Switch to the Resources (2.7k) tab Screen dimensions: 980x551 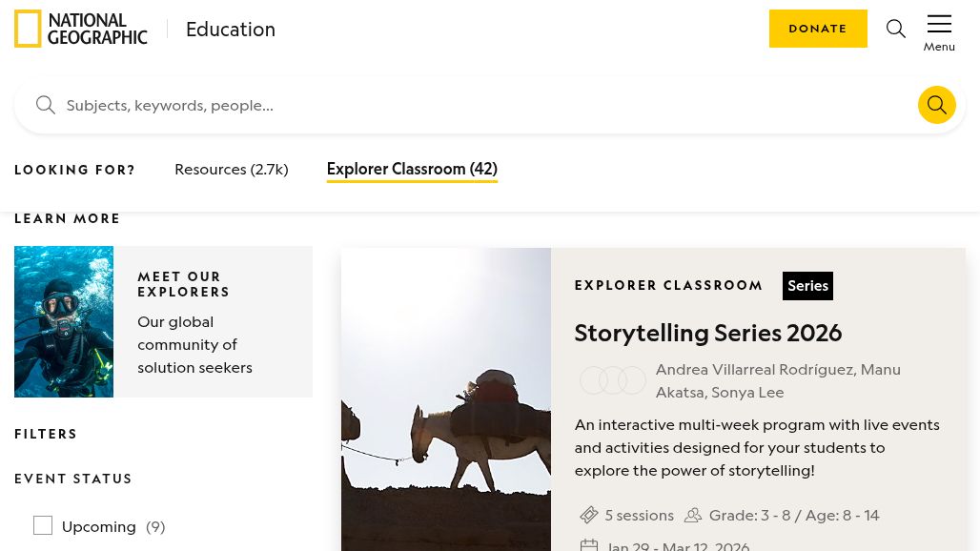click(231, 169)
